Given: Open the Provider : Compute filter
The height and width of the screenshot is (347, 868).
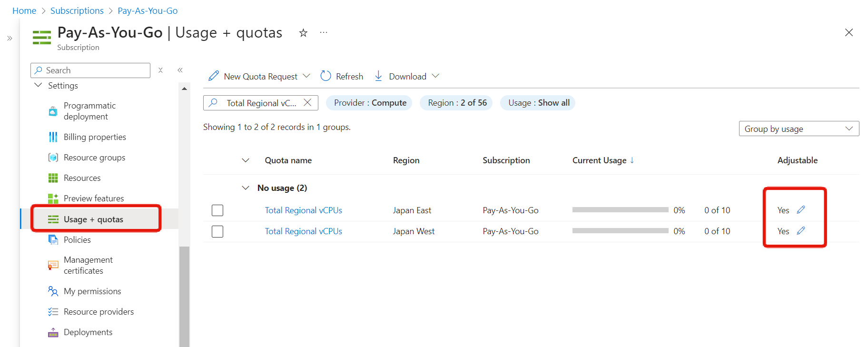Looking at the screenshot, I should [369, 103].
